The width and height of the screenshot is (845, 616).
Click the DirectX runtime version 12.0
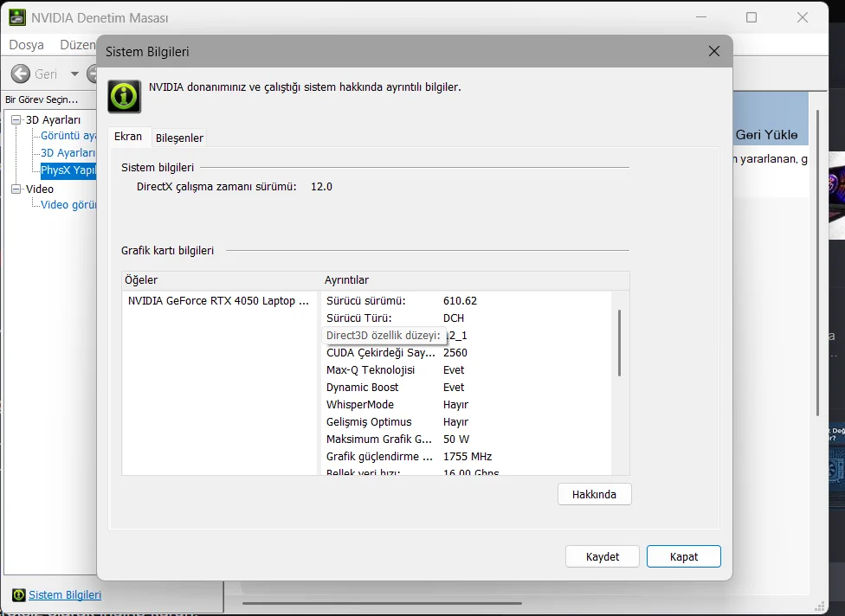[322, 187]
